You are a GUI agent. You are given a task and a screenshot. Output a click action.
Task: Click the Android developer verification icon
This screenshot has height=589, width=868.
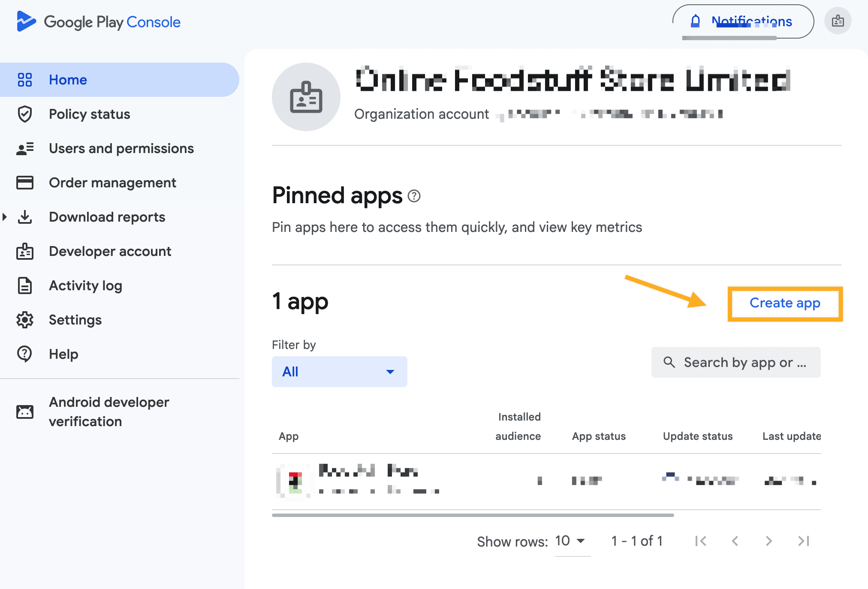click(x=25, y=412)
